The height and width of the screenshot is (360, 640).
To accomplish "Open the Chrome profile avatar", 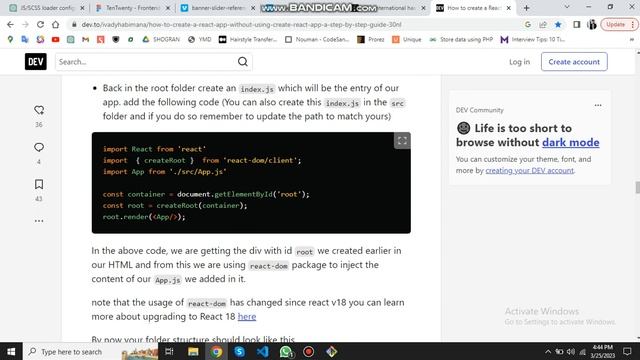I will (x=591, y=24).
